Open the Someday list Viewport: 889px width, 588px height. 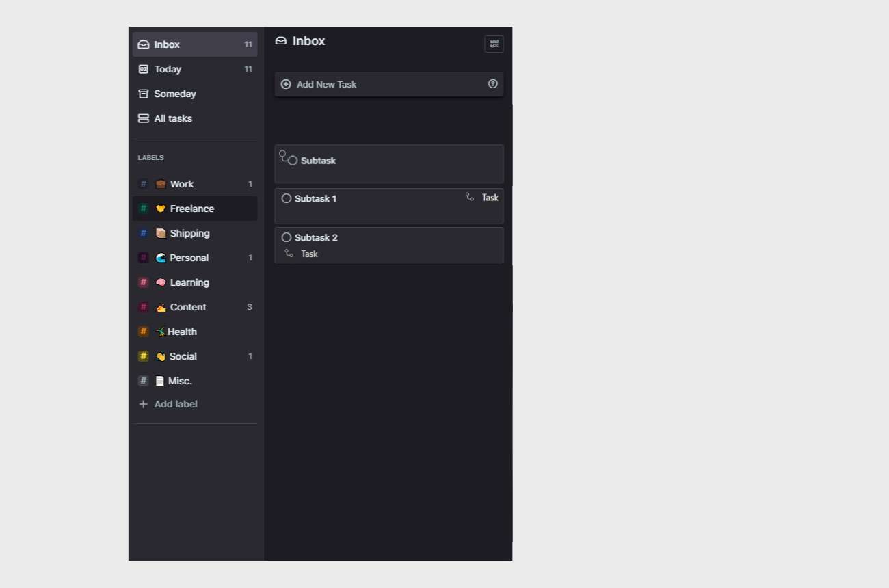pyautogui.click(x=195, y=94)
